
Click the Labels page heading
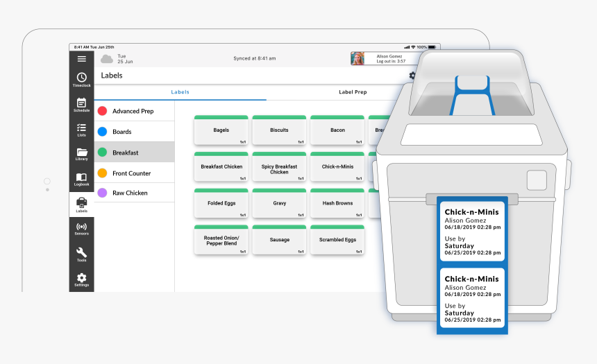point(112,76)
